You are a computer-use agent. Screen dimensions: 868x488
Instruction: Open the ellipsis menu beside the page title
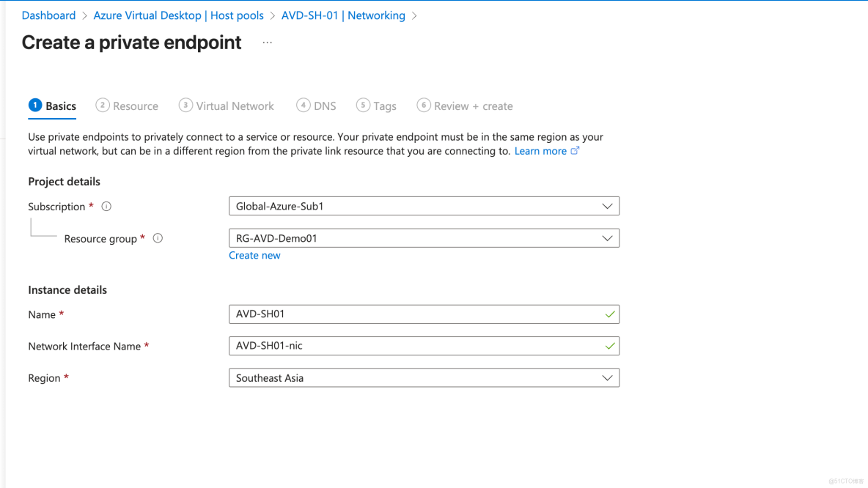pyautogui.click(x=267, y=42)
